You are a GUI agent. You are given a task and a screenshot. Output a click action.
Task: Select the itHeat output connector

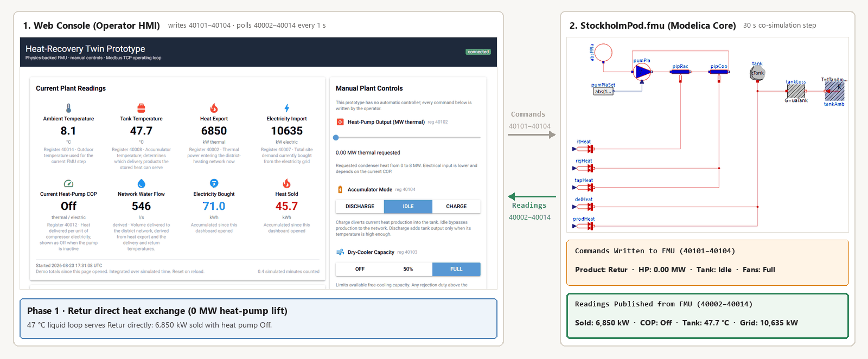pyautogui.click(x=584, y=149)
